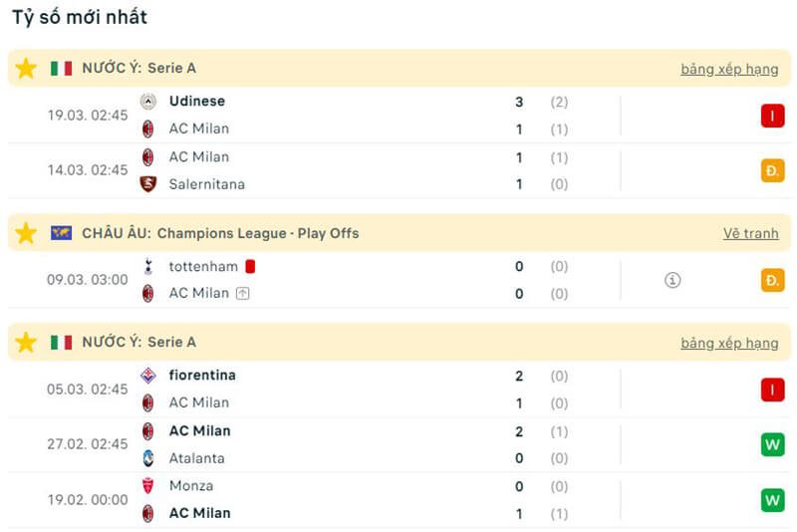Toggle favorite star for first Serie A header
The height and width of the screenshot is (532, 797).
click(x=26, y=69)
